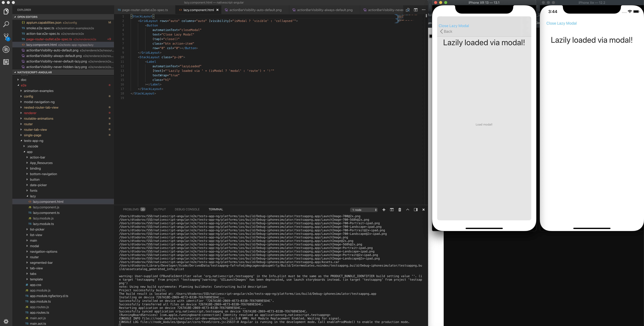
Task: Open the Debug view icon
Action: click(x=6, y=49)
